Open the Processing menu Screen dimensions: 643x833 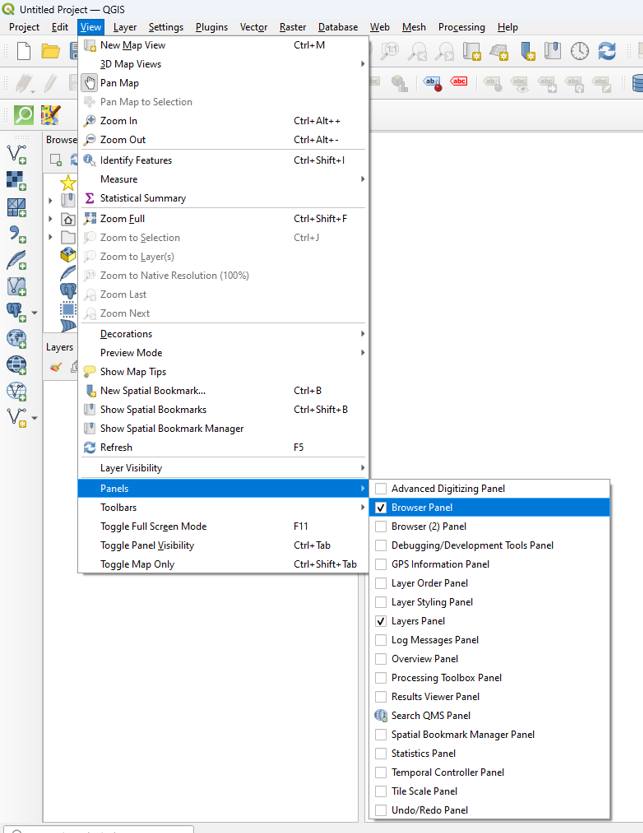[x=461, y=27]
